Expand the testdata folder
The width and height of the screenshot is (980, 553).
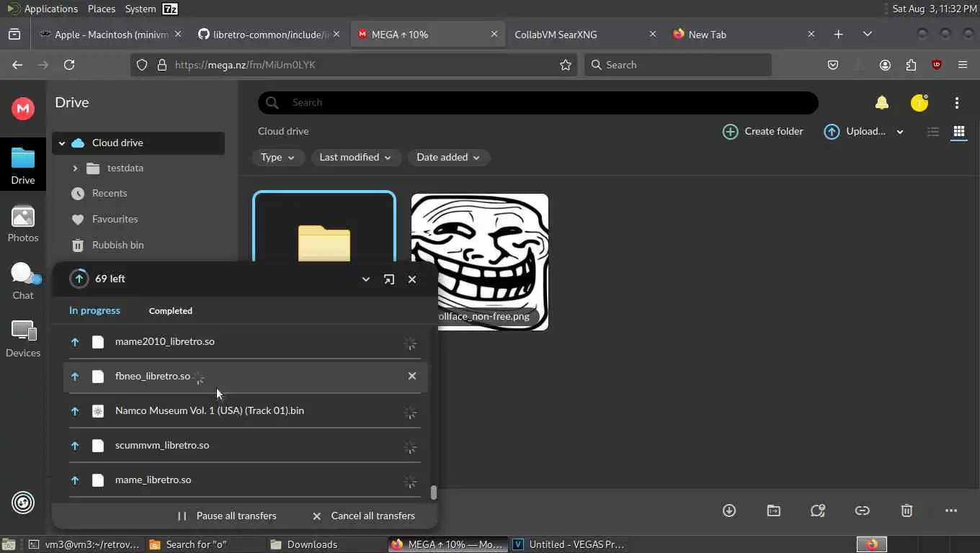click(75, 168)
